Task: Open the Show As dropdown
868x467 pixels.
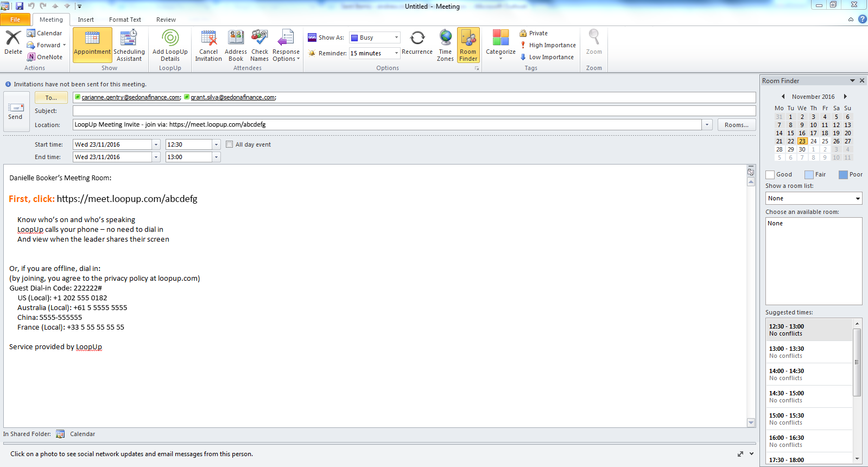Action: (396, 37)
